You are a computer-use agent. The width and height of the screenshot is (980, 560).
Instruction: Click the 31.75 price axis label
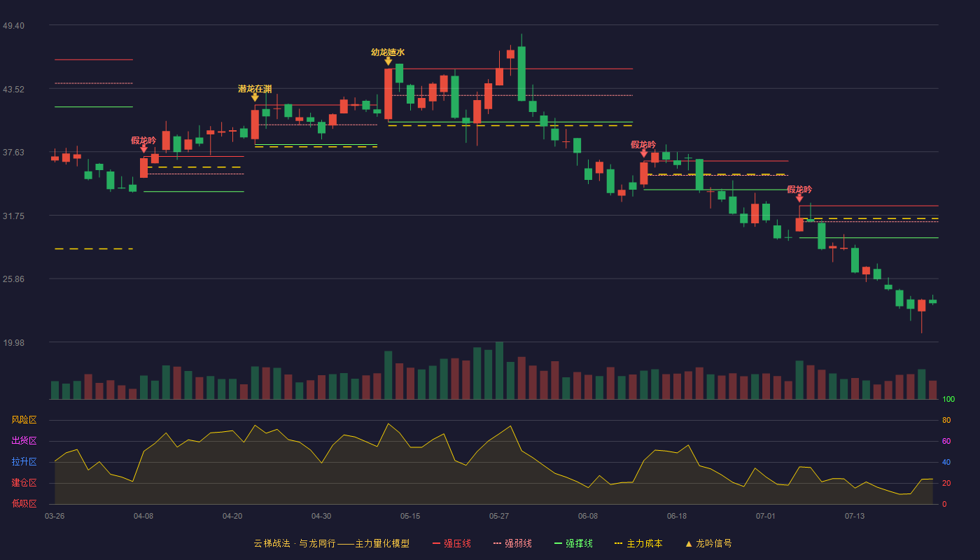[x=13, y=216]
